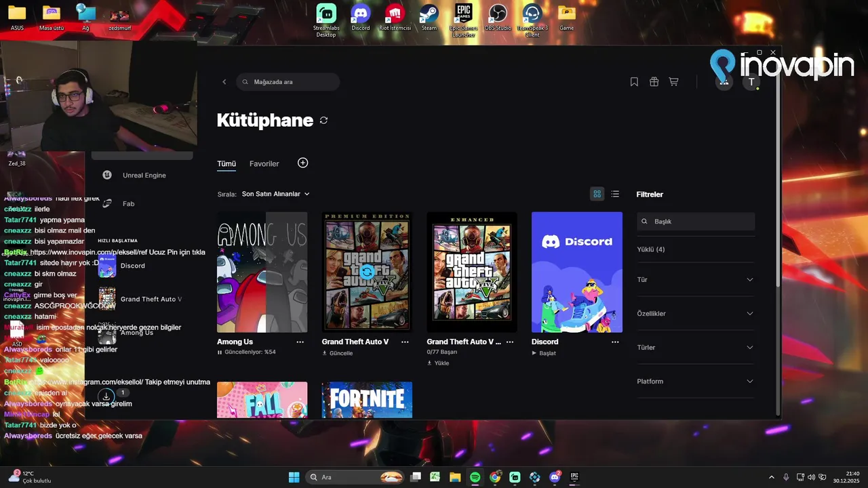The width and height of the screenshot is (868, 488).
Task: Open Discord desktop shortcut
Action: click(361, 18)
